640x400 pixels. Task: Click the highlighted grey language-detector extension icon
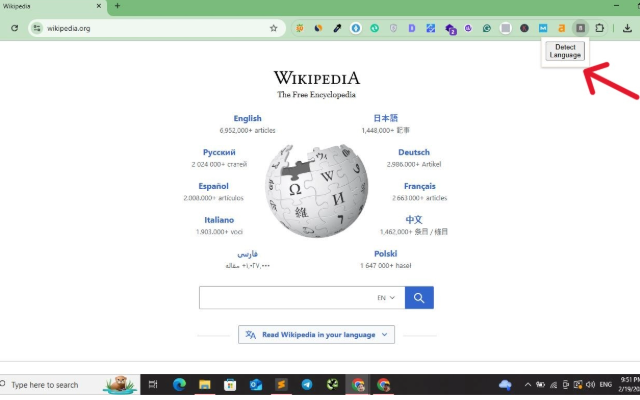580,28
